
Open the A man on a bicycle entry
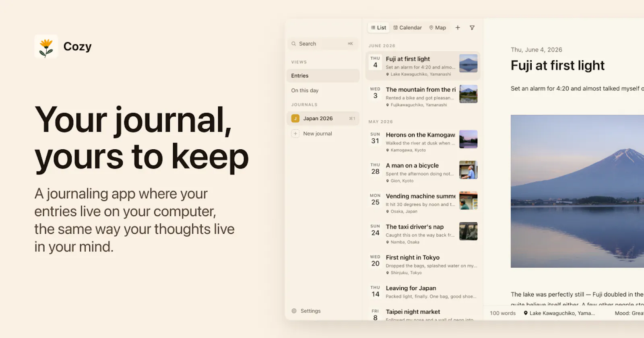(423, 172)
